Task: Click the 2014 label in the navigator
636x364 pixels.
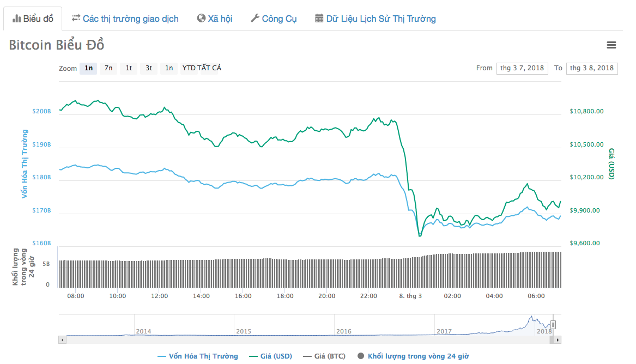Action: click(x=143, y=331)
